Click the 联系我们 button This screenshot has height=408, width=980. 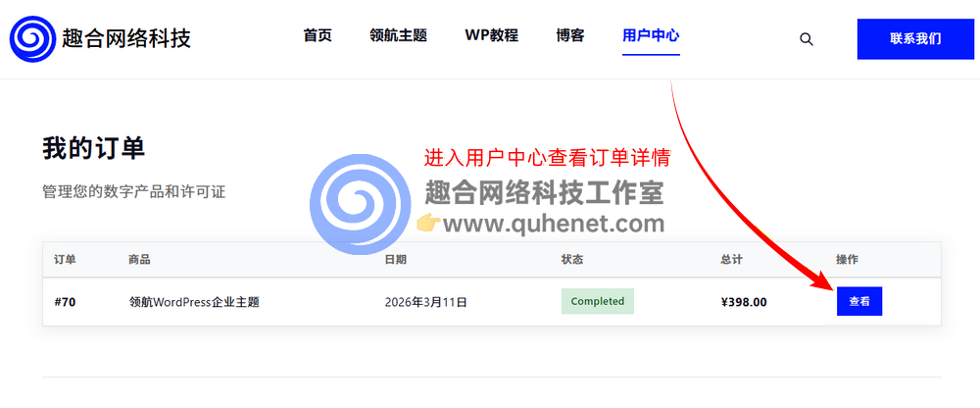tap(915, 39)
